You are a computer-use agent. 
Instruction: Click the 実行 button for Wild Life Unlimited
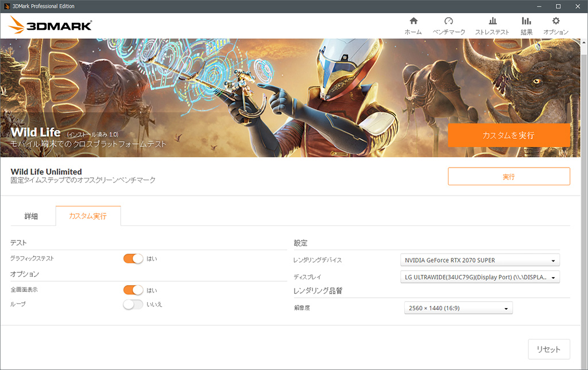click(x=509, y=176)
